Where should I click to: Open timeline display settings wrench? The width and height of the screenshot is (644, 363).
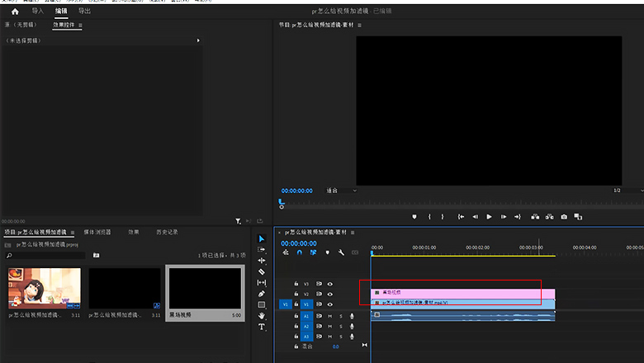point(341,252)
